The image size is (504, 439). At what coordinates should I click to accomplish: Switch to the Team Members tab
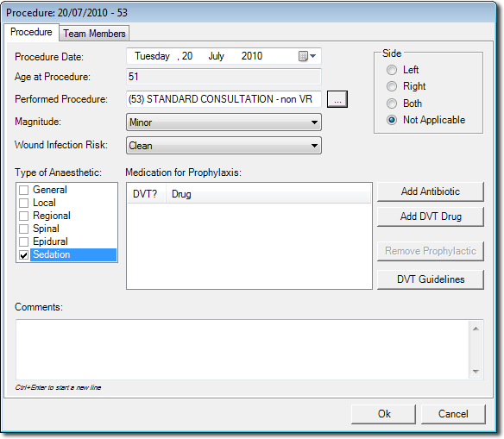[94, 34]
